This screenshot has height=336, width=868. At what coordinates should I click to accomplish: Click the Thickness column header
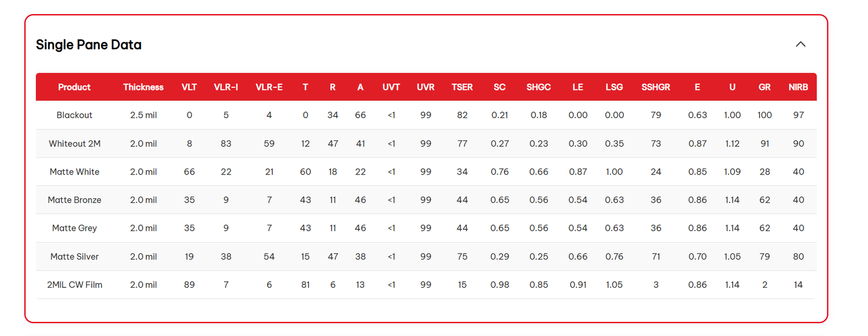pyautogui.click(x=143, y=87)
